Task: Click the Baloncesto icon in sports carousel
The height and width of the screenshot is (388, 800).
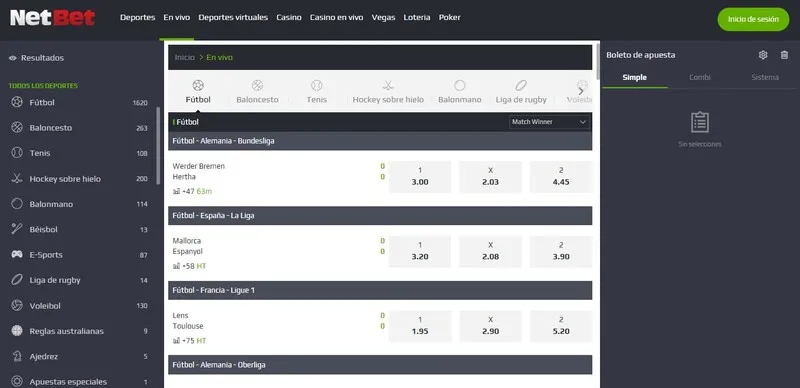Action: (x=257, y=85)
